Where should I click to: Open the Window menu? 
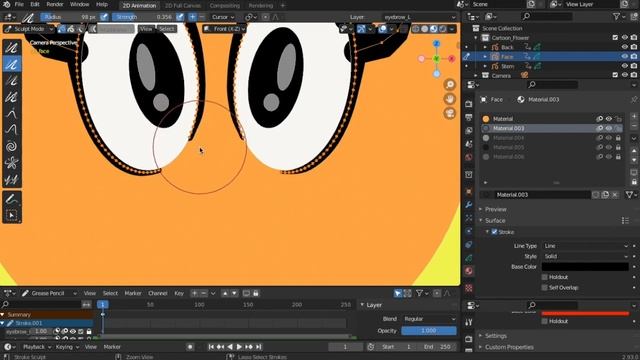click(x=80, y=4)
